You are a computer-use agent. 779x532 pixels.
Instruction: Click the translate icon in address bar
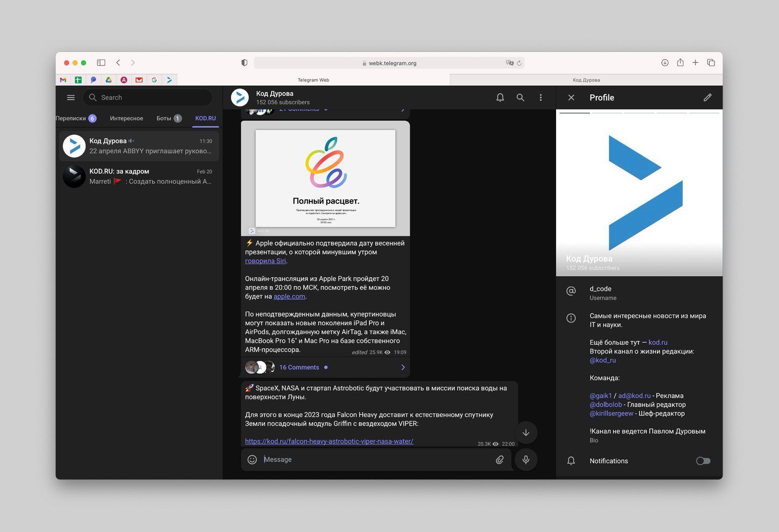(509, 63)
